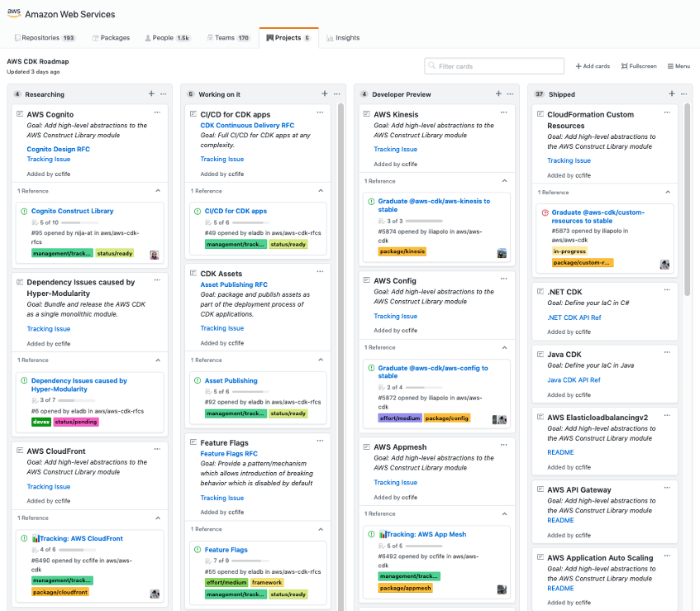The height and width of the screenshot is (611, 700).
Task: Open AWS Cognito card options menu
Action: click(157, 112)
